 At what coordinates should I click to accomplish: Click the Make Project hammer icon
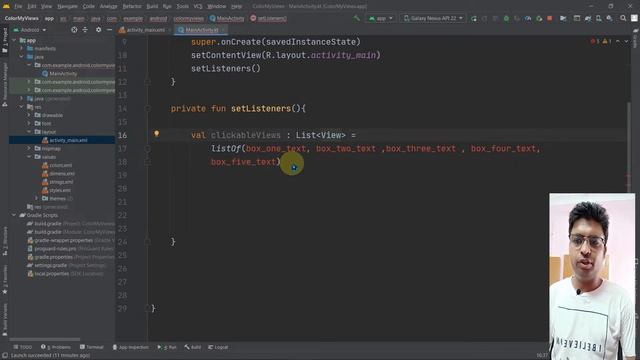point(357,18)
